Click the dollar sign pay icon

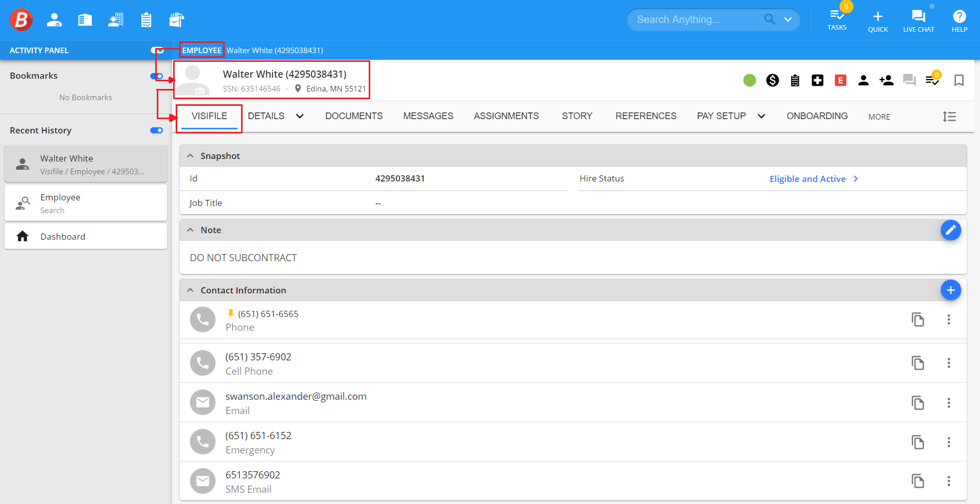click(x=773, y=80)
